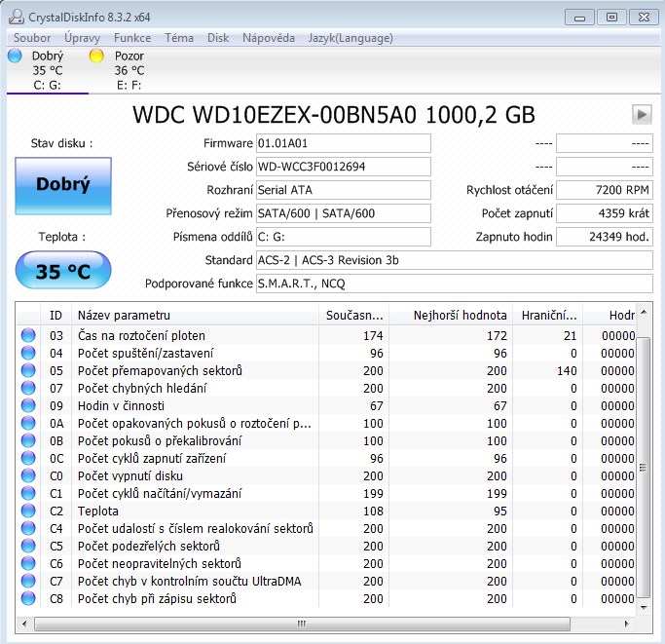Click status orb of Teplota C2 row
This screenshot has width=665, height=644.
28,511
